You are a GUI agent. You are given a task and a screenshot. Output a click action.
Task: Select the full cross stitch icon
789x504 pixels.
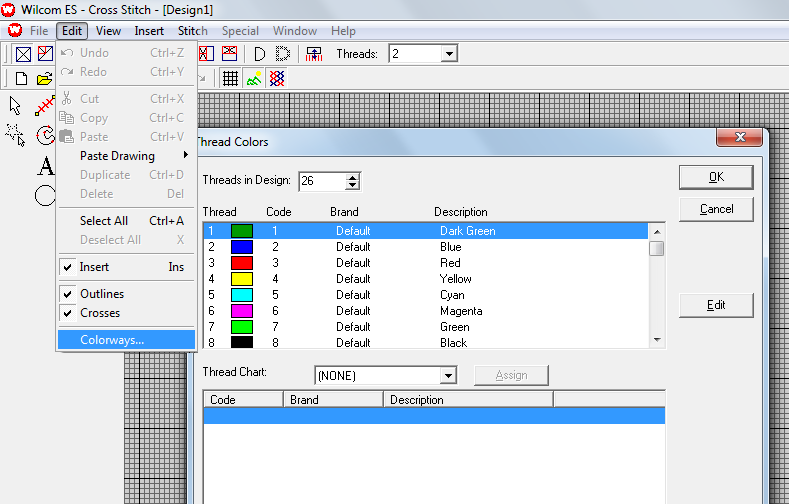(x=23, y=54)
